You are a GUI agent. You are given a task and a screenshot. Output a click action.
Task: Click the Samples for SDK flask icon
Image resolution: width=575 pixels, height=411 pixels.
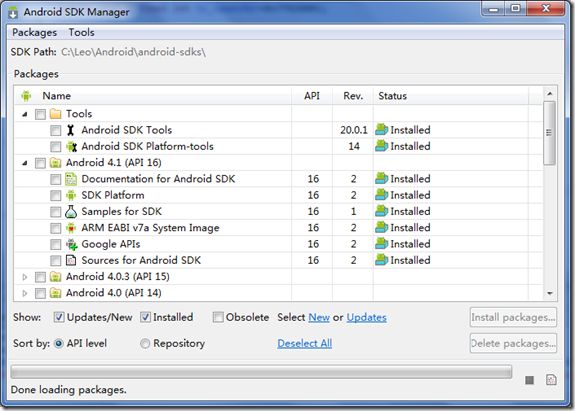pyautogui.click(x=71, y=212)
